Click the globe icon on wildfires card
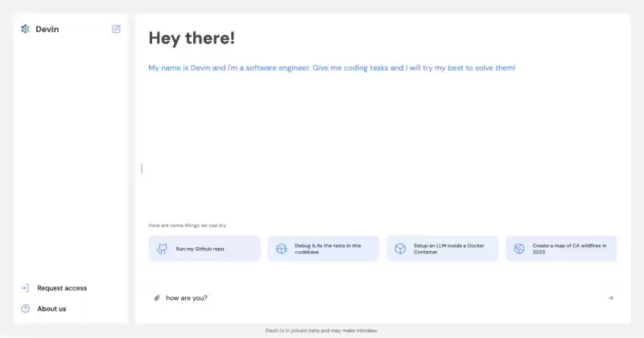The width and height of the screenshot is (644, 338). point(519,249)
